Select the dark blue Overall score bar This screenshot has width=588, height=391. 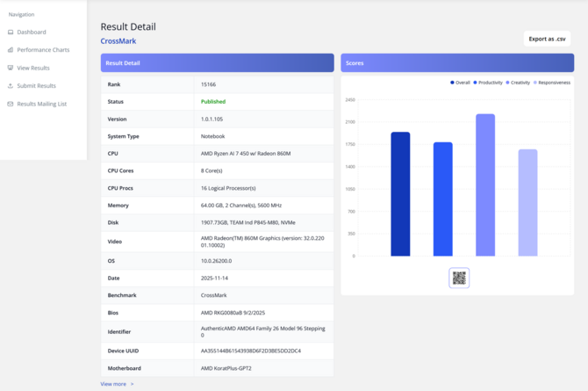pyautogui.click(x=400, y=193)
